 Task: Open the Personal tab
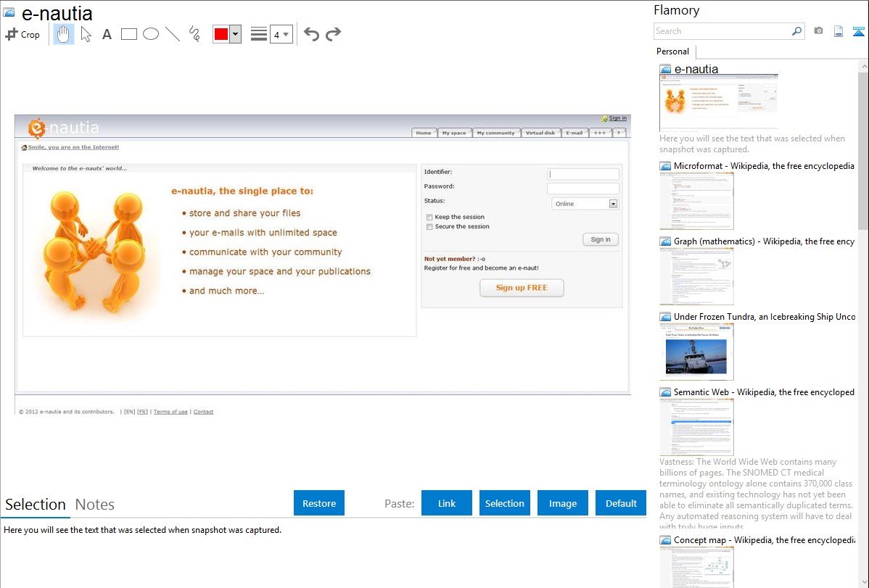(x=672, y=51)
